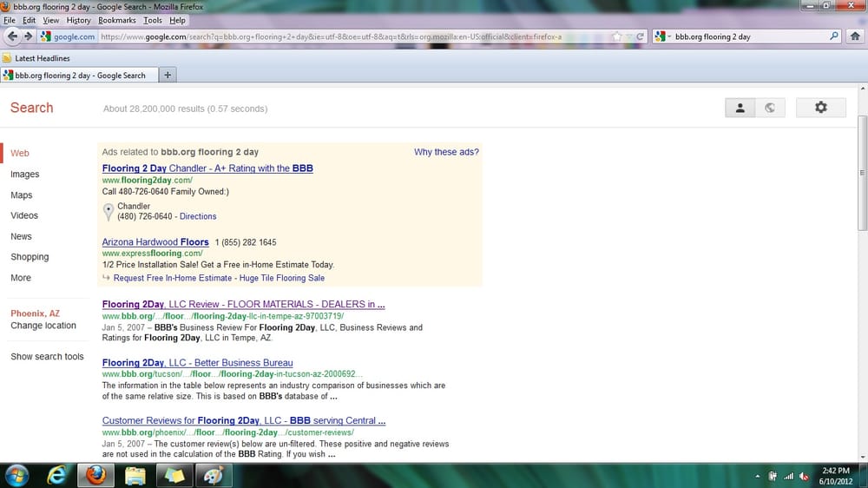The image size is (868, 488).
Task: Click the Firefox taskbar icon
Action: tap(95, 476)
